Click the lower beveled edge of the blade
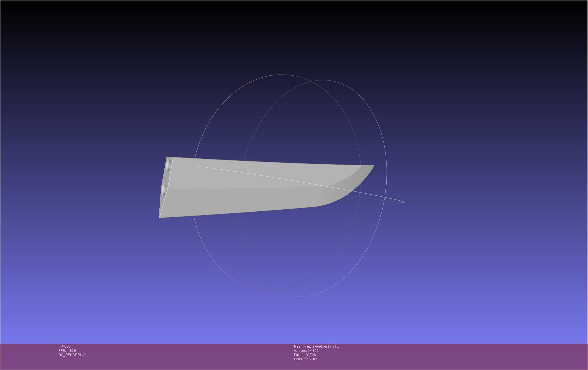Screen dimensions: 588x370 [238, 200]
